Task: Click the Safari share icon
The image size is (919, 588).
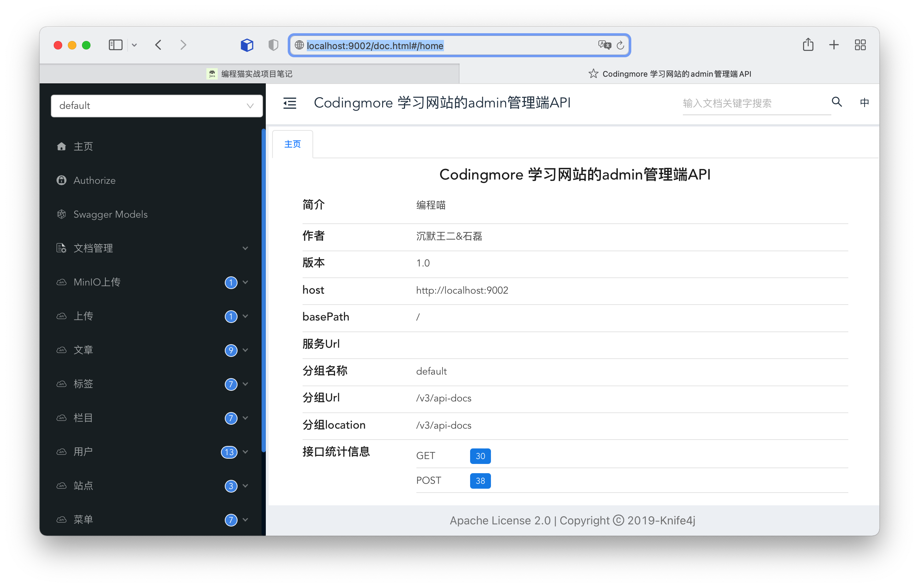Action: pos(808,45)
